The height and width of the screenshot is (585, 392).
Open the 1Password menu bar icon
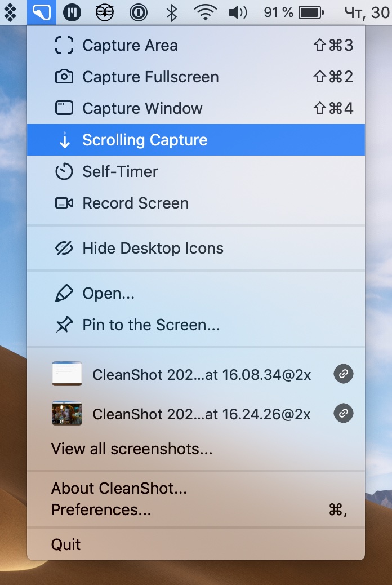[138, 12]
